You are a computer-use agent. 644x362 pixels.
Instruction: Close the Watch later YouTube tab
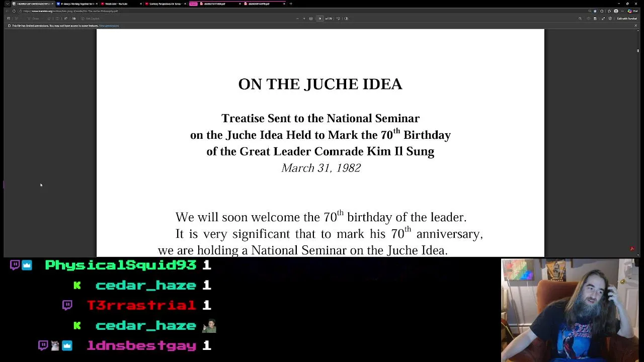pos(141,4)
